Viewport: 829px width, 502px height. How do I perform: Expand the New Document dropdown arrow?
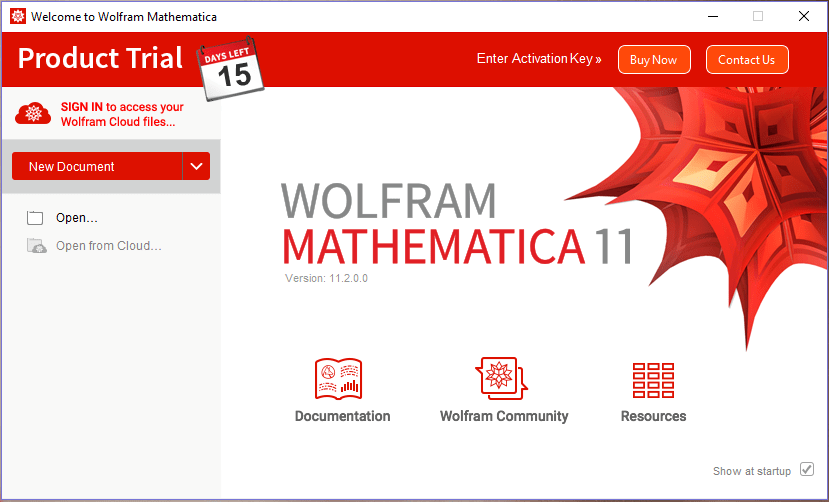[x=196, y=166]
